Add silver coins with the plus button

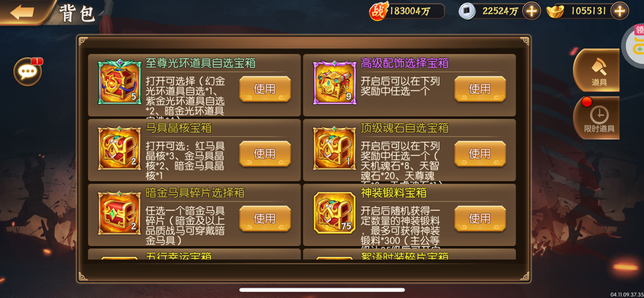click(532, 11)
